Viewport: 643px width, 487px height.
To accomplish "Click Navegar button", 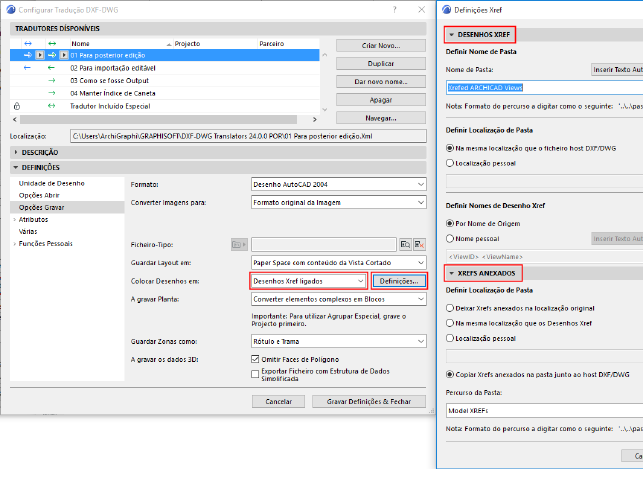I will point(381,118).
